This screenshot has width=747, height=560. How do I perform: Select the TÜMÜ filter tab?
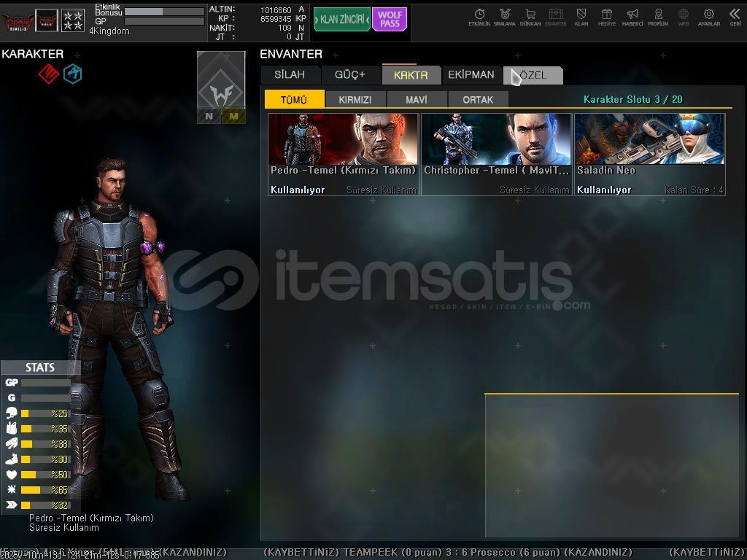point(294,99)
